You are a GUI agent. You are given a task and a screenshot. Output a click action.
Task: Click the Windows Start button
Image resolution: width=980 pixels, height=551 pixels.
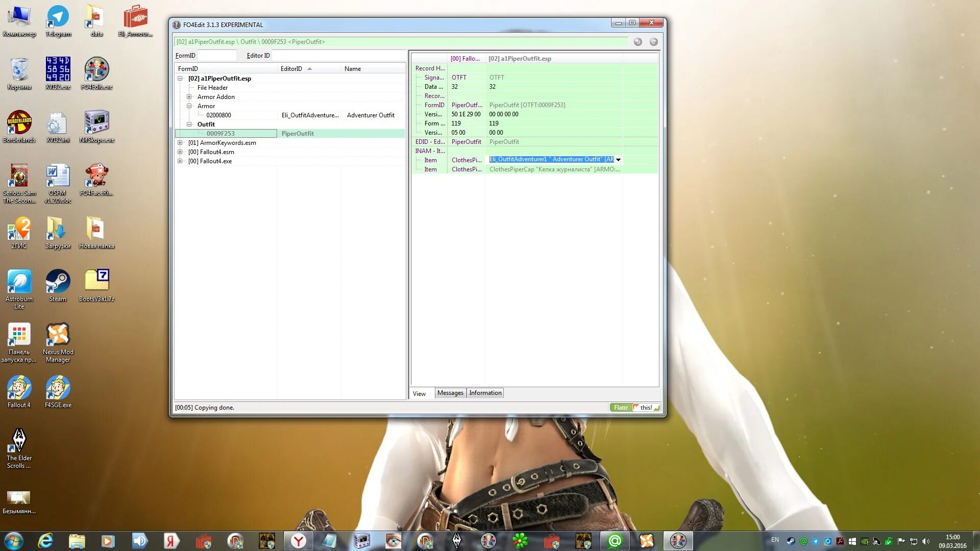14,541
